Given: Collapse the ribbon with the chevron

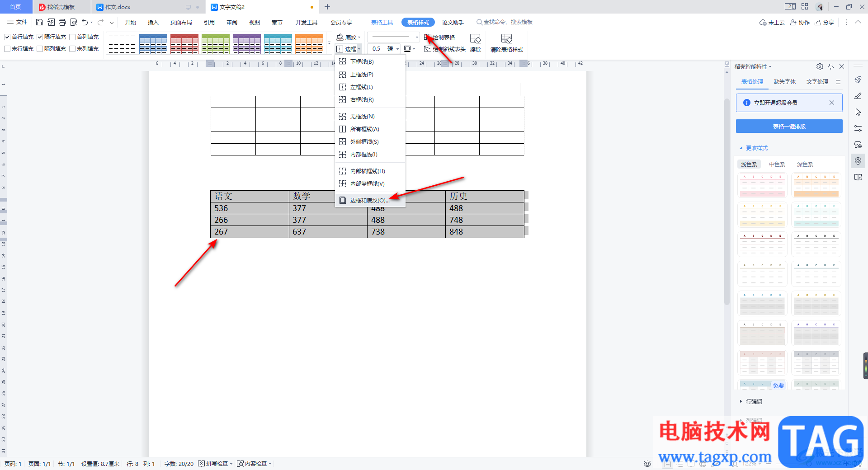Looking at the screenshot, I should tap(858, 22).
